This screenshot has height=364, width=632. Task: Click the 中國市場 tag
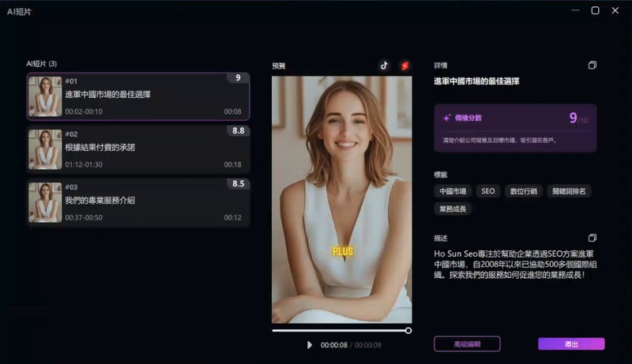pos(453,191)
